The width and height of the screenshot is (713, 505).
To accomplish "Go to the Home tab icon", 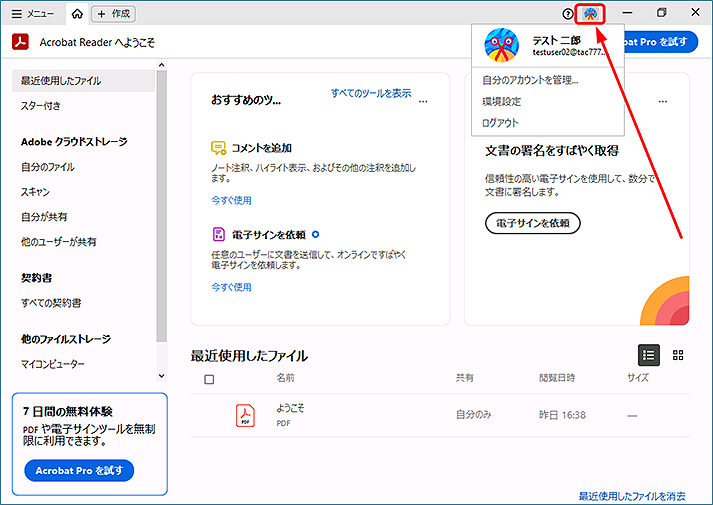I will pos(77,14).
